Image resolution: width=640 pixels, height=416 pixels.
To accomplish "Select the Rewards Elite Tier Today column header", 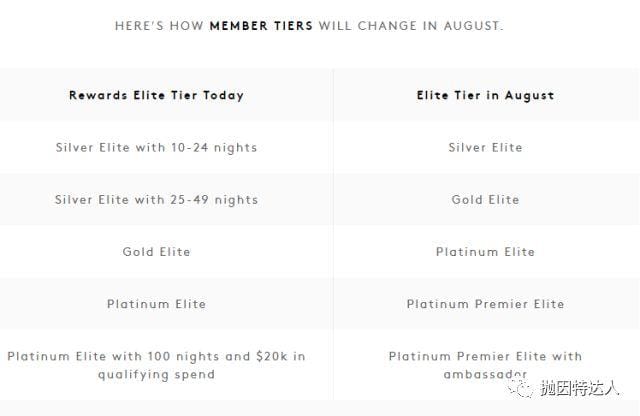I will click(156, 96).
